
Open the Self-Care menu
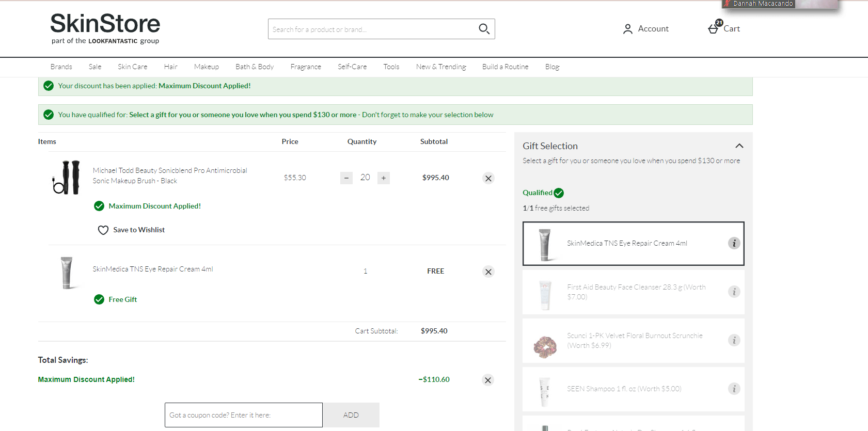click(352, 67)
